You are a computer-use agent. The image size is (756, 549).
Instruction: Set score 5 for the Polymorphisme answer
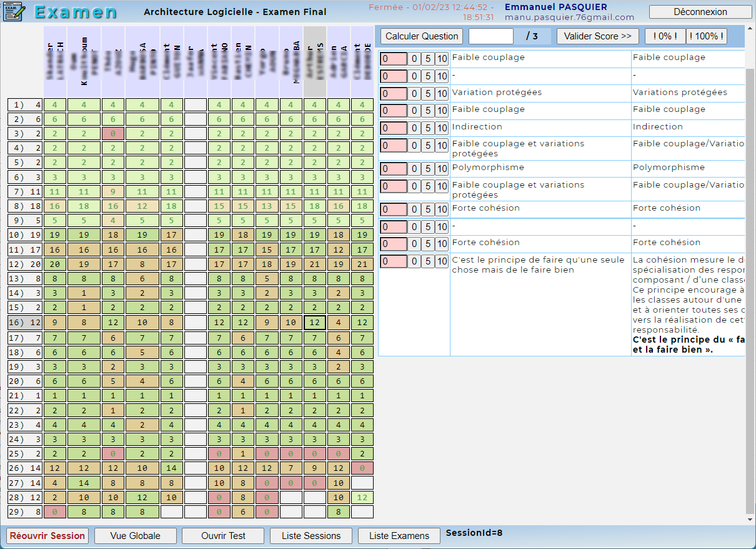[x=428, y=169]
